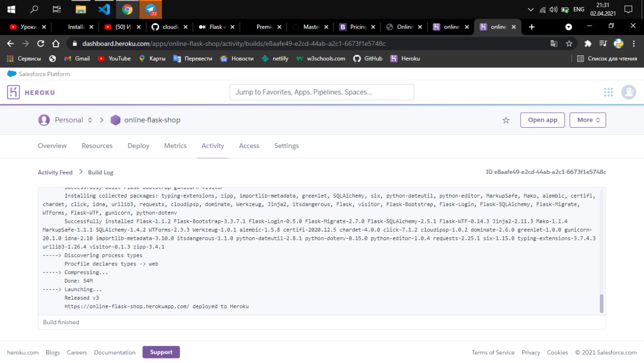This screenshot has height=363, width=644.
Task: Open a new browser tab
Action: point(532,27)
